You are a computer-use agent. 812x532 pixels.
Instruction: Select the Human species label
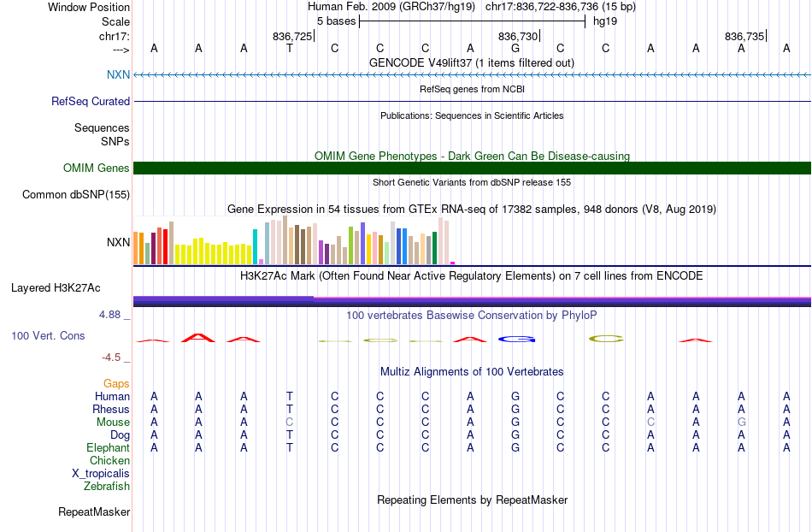(x=112, y=396)
